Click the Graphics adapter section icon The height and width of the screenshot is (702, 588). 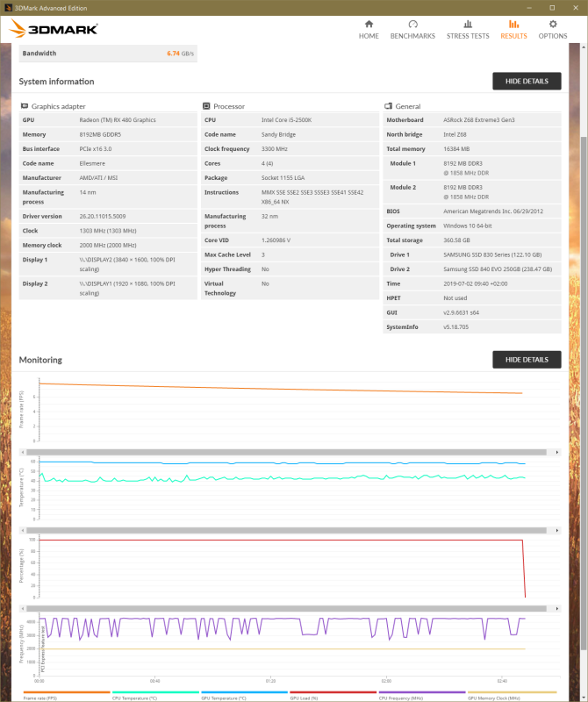click(x=25, y=106)
